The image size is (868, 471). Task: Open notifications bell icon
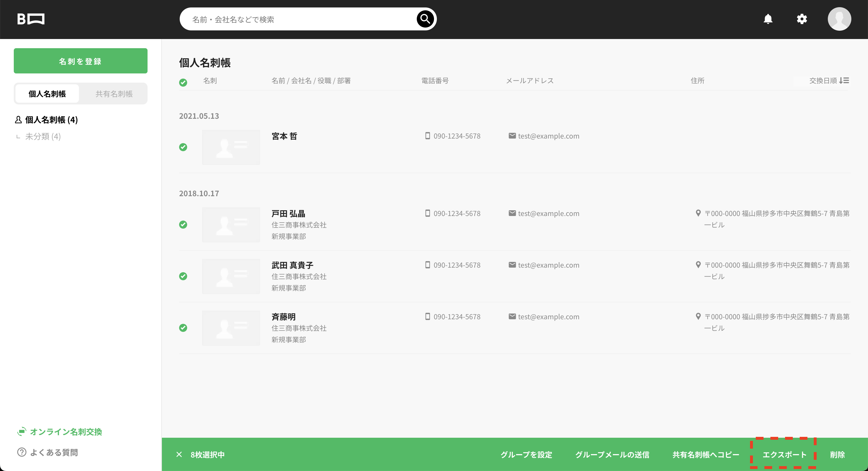tap(768, 19)
